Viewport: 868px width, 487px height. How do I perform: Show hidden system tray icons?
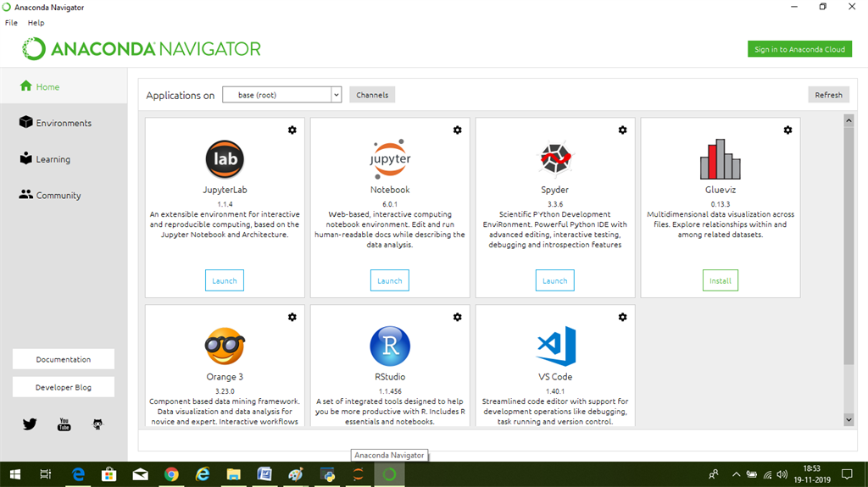(736, 474)
